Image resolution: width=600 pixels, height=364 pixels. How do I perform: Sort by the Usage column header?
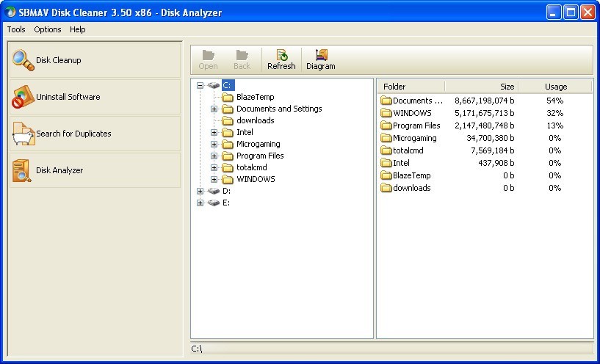555,87
